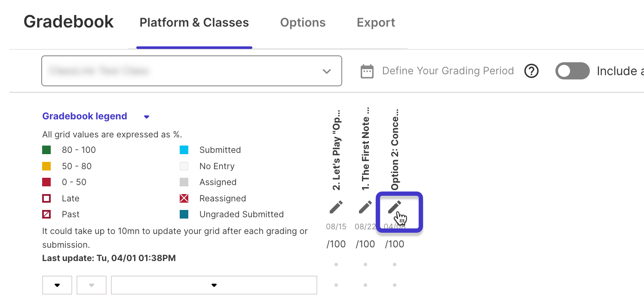Open the first small dropdown below legend
644x304 pixels.
[57, 285]
